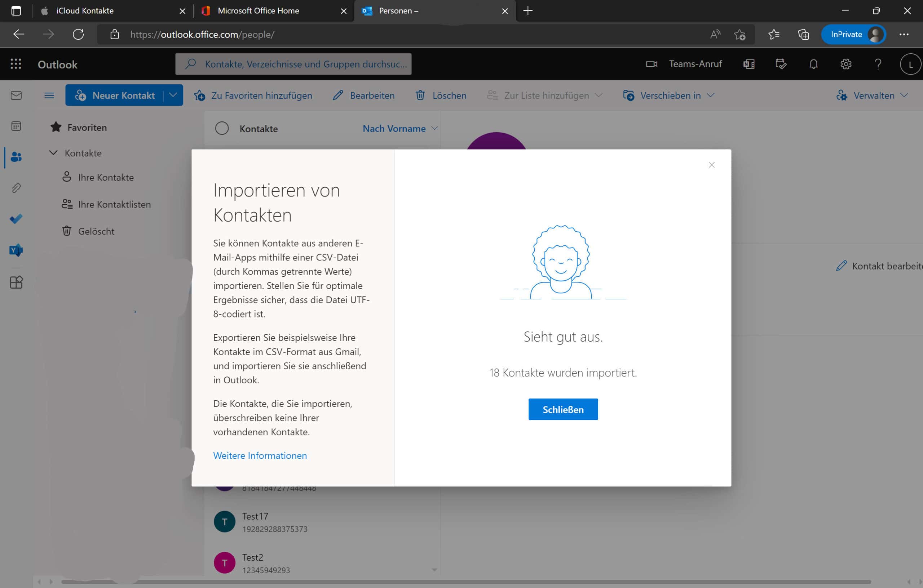923x588 pixels.
Task: Open the Calendar icon in left rail
Action: pyautogui.click(x=16, y=126)
